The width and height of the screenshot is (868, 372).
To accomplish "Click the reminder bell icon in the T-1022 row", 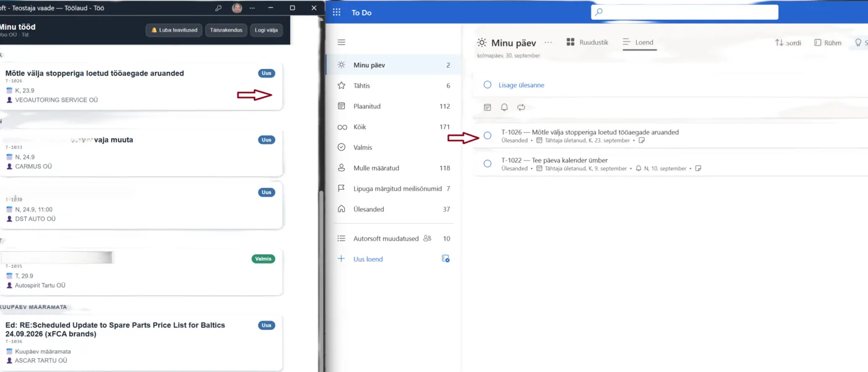I will [638, 169].
